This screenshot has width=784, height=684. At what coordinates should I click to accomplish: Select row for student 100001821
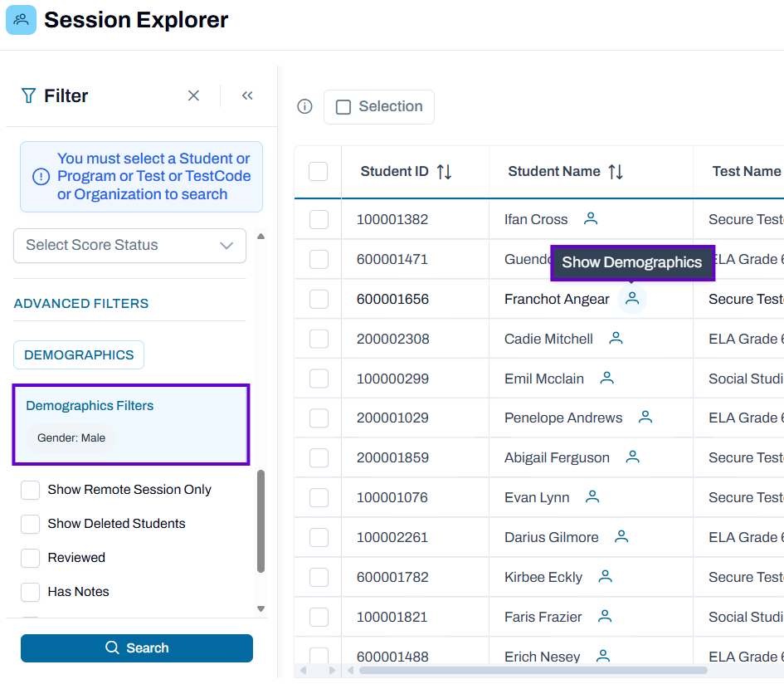pyautogui.click(x=319, y=617)
